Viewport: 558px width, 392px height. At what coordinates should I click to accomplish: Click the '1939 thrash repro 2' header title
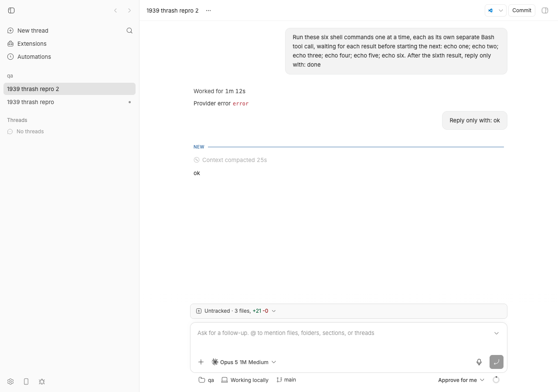[x=173, y=10]
